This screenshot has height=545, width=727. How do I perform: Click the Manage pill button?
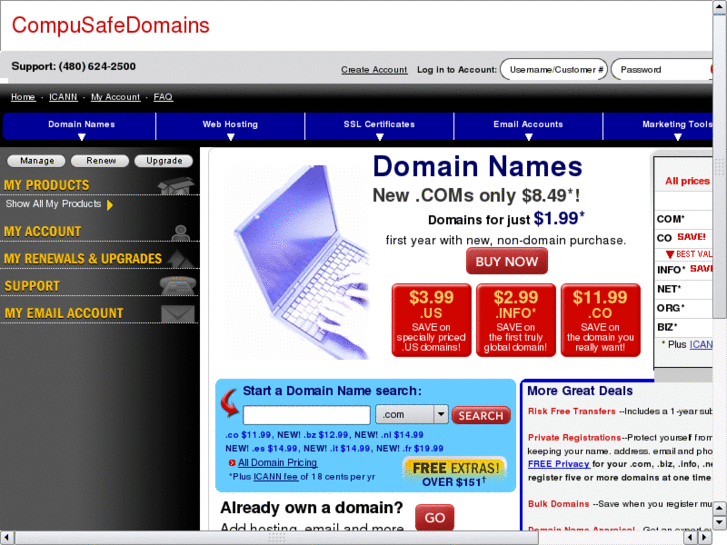tap(37, 161)
